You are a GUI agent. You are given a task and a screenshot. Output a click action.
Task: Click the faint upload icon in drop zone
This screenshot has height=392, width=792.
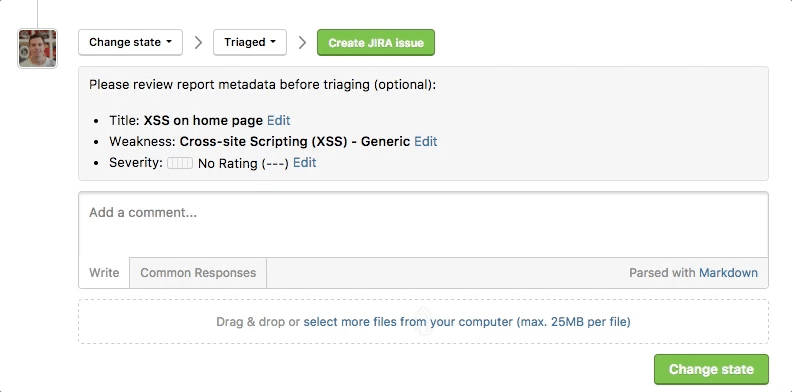click(x=424, y=322)
